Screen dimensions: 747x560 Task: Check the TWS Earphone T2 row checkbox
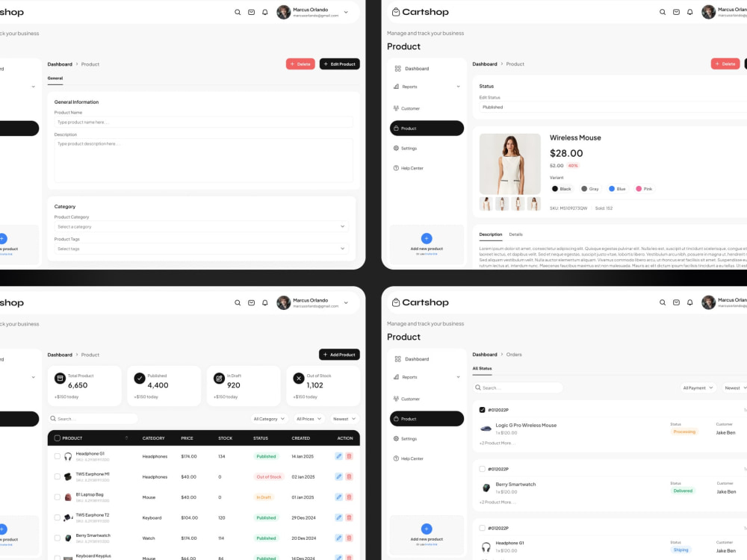click(x=58, y=517)
